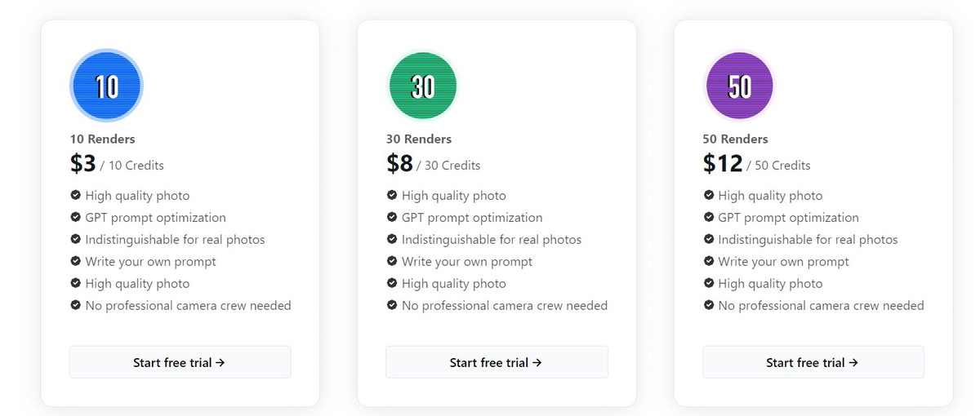Click checkmark beside No professional camera crew in $12 plan
Viewport: 980px width, 416px height.
[x=709, y=306]
